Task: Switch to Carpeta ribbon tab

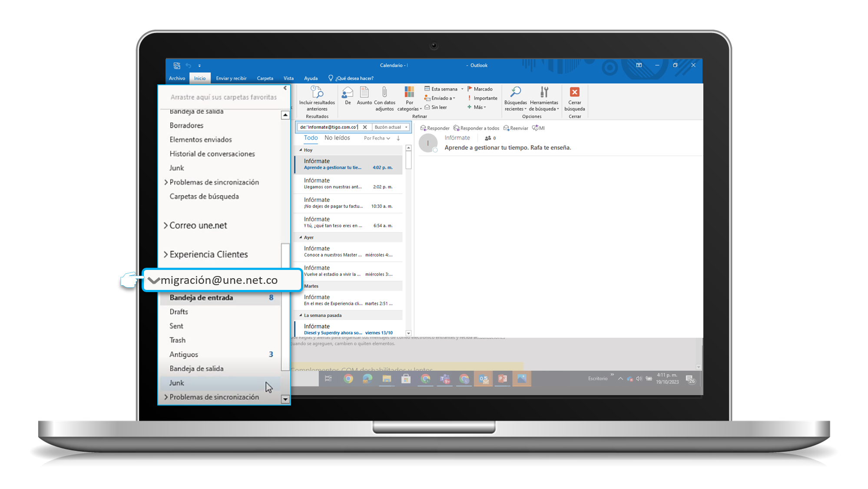Action: click(265, 78)
